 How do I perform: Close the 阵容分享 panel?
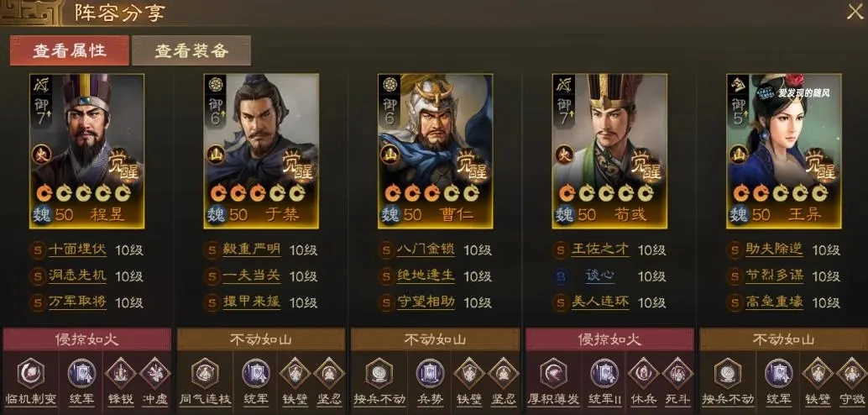pos(855,12)
